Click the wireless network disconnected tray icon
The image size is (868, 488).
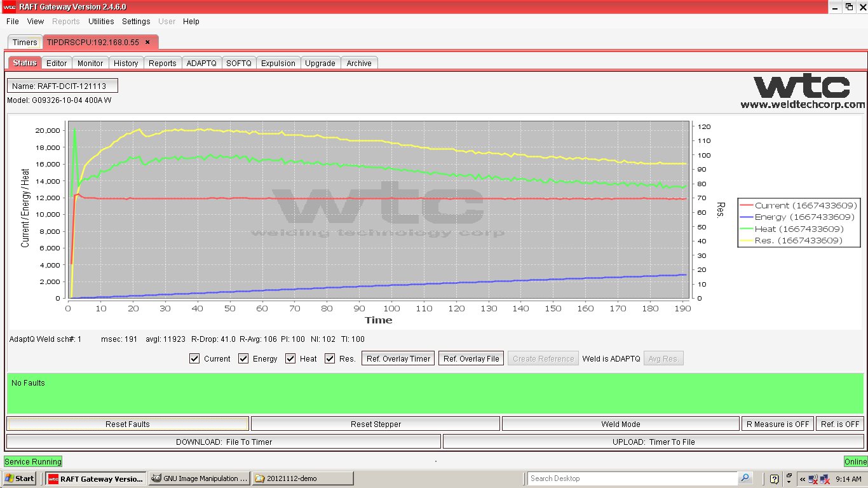pos(813,478)
